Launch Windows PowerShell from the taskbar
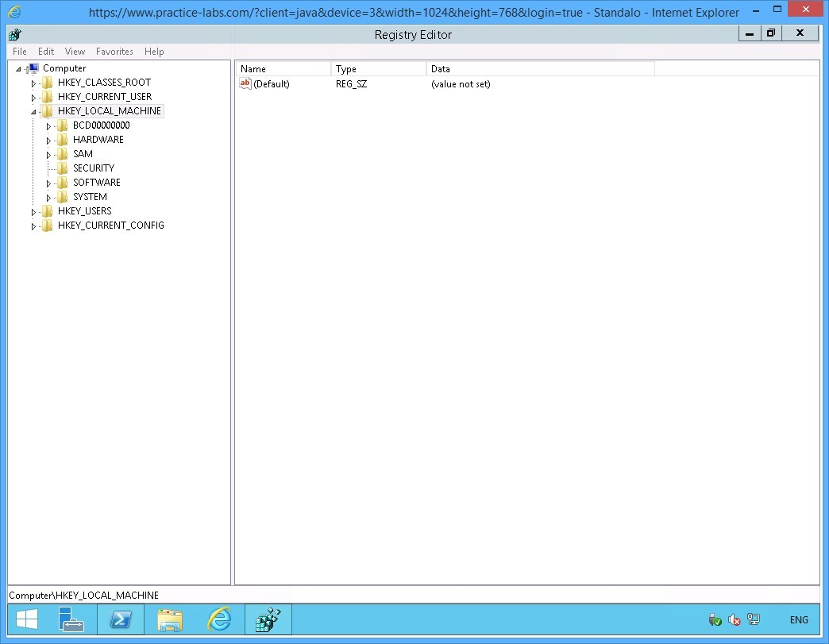 click(x=121, y=619)
